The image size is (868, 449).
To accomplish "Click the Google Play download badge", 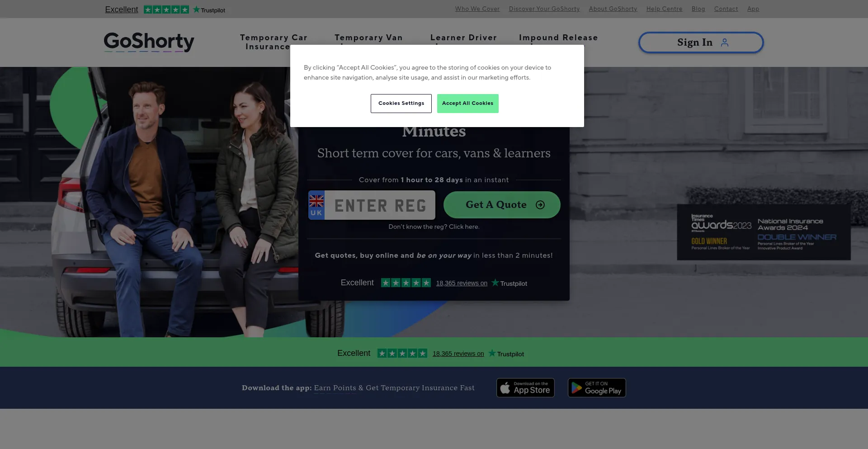I will click(596, 388).
